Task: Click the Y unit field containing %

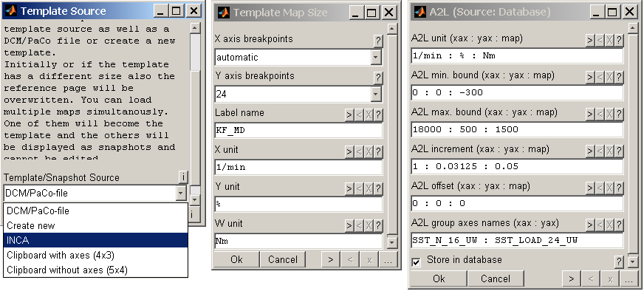Action: point(298,205)
